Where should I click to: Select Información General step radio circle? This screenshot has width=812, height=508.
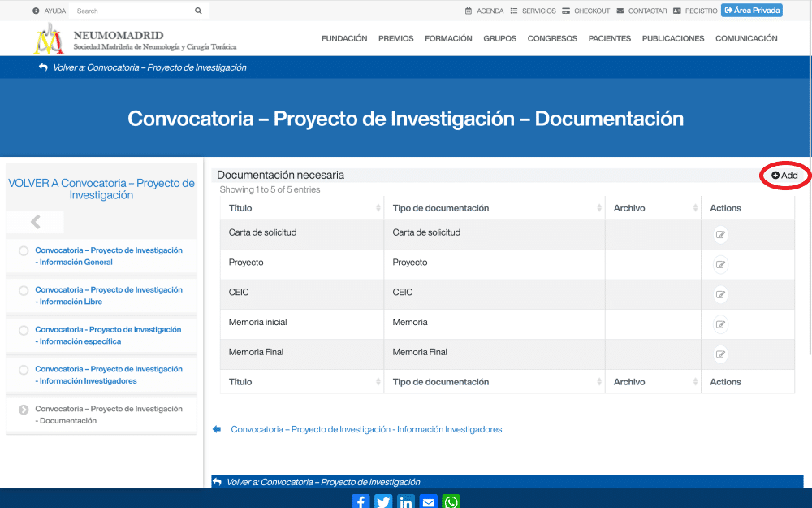pyautogui.click(x=24, y=251)
